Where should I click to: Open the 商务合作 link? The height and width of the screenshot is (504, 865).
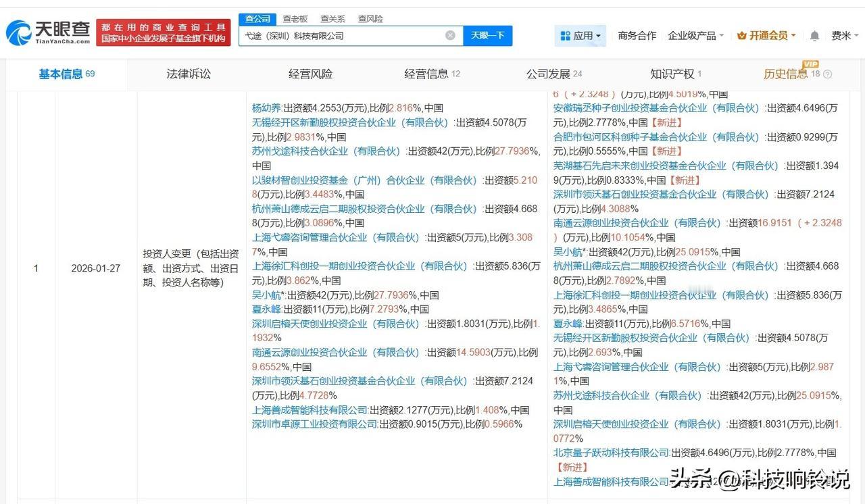tap(637, 34)
